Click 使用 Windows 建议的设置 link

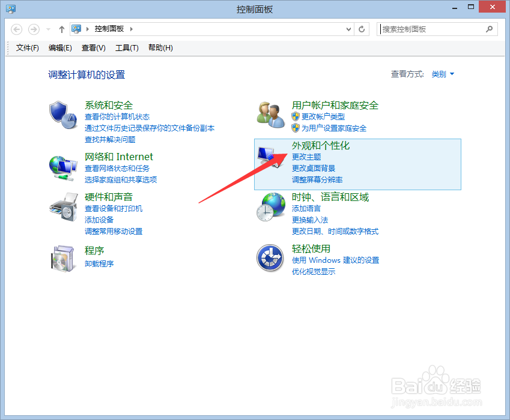click(335, 260)
